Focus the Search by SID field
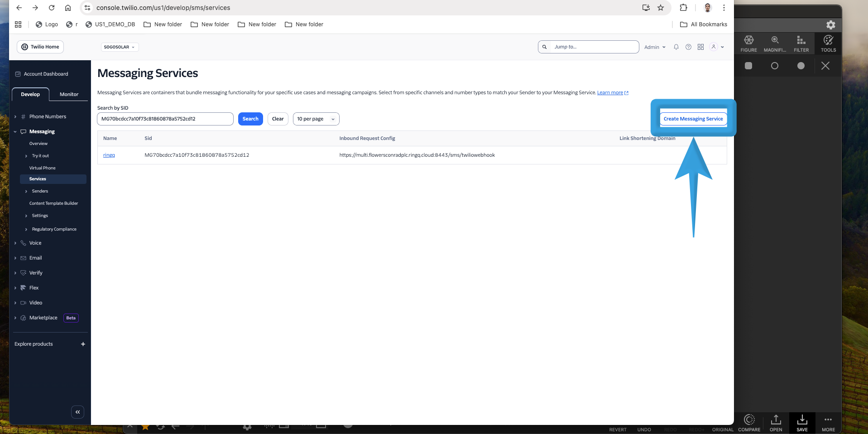The width and height of the screenshot is (868, 434). pos(165,119)
